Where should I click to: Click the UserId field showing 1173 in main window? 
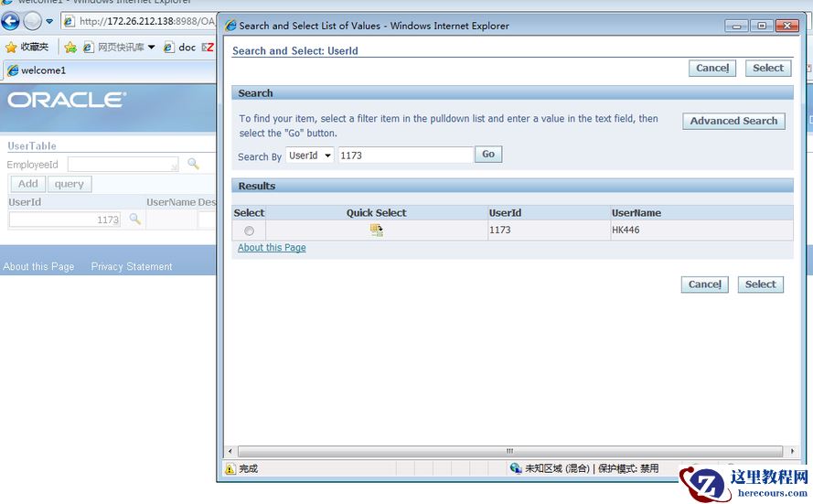coord(65,220)
